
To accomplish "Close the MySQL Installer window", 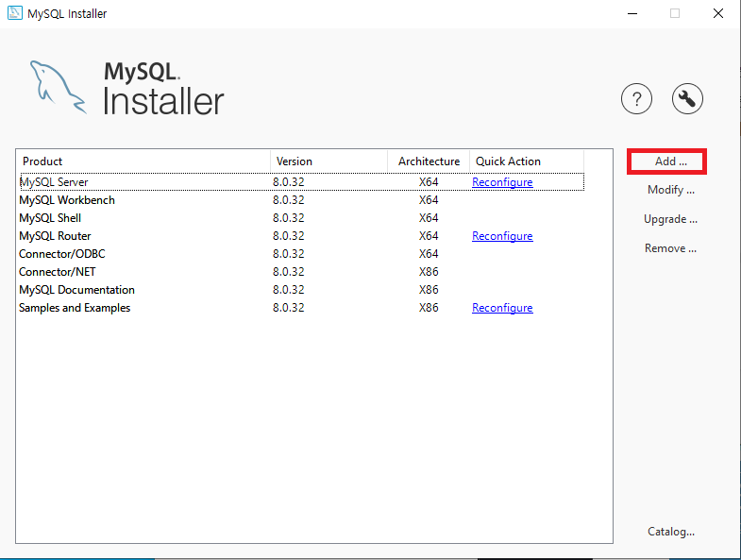I will point(717,13).
